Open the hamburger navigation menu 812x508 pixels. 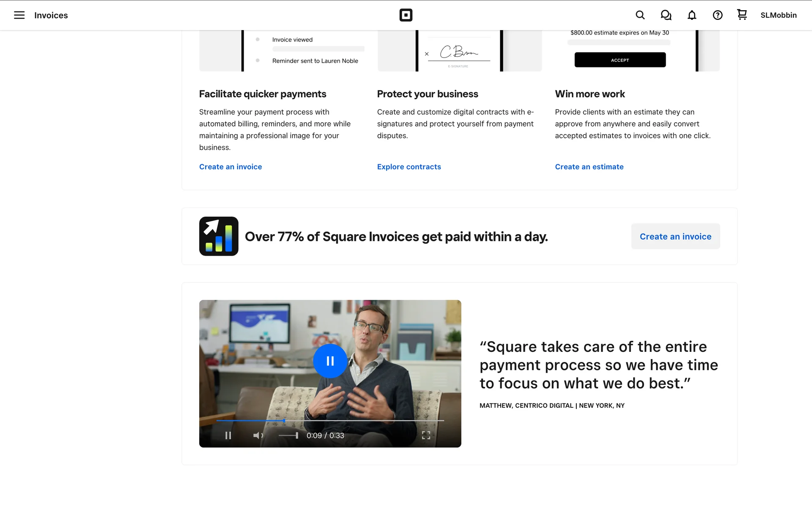pyautogui.click(x=19, y=15)
